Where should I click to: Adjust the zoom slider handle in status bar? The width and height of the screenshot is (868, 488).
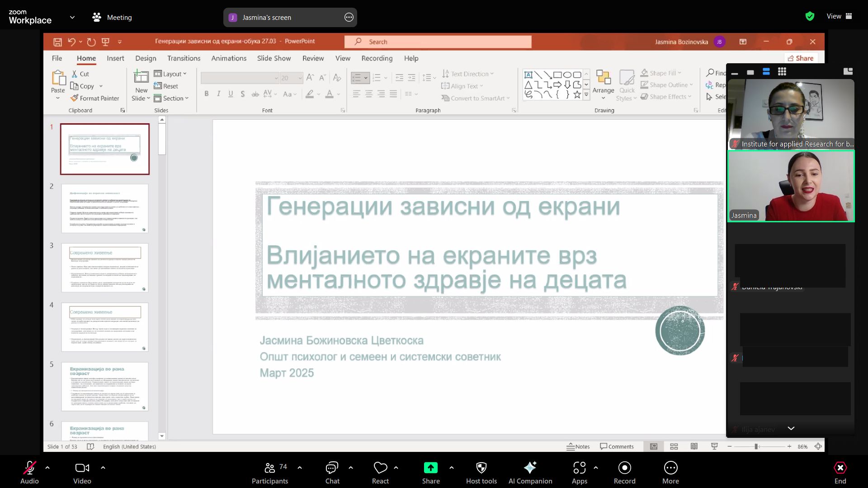click(756, 446)
